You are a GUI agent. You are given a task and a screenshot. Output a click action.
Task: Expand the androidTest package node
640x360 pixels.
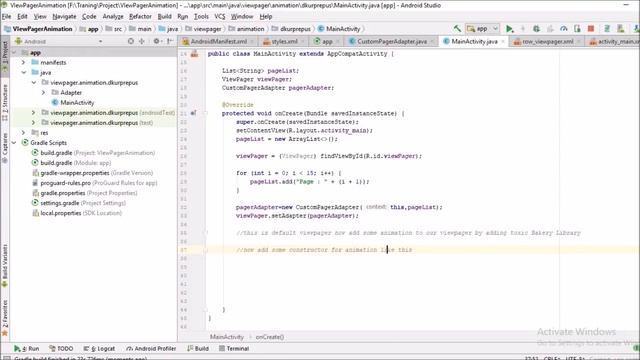point(33,113)
